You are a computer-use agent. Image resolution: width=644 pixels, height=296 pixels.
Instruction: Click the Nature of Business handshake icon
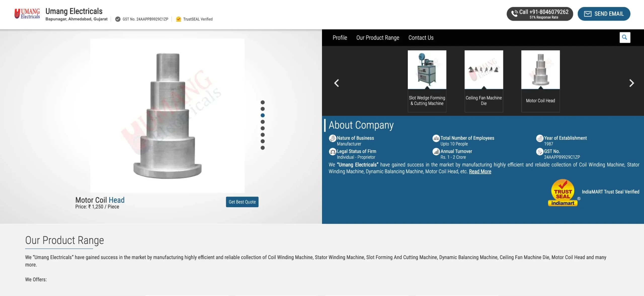point(332,138)
